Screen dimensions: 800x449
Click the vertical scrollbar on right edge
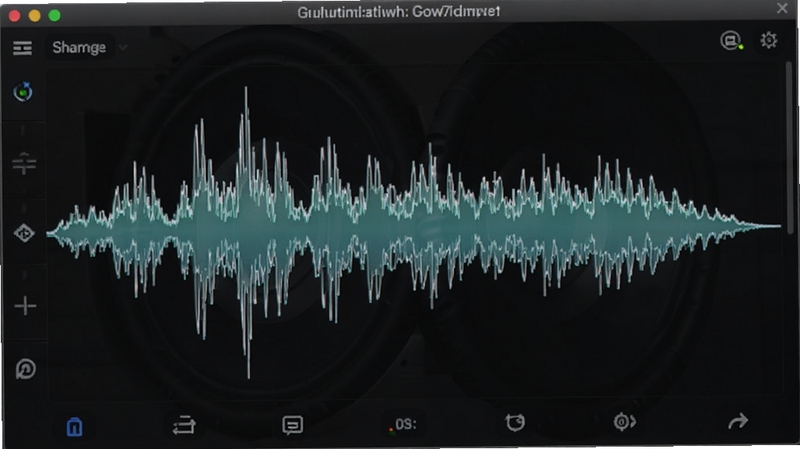(x=789, y=148)
